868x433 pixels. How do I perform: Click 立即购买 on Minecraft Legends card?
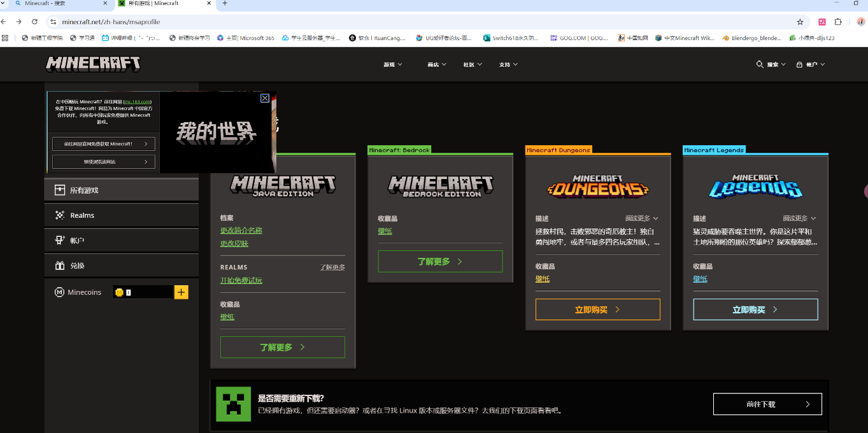pos(755,309)
